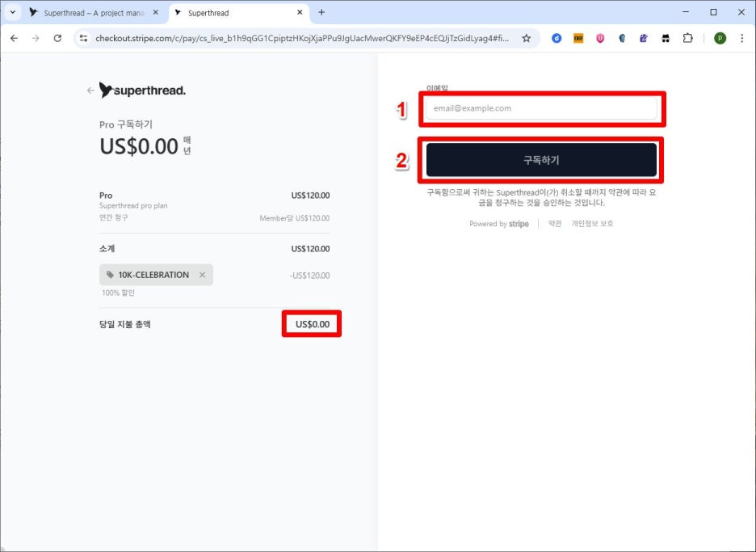
Task: Open the tab search dropdown arrow
Action: pos(13,13)
